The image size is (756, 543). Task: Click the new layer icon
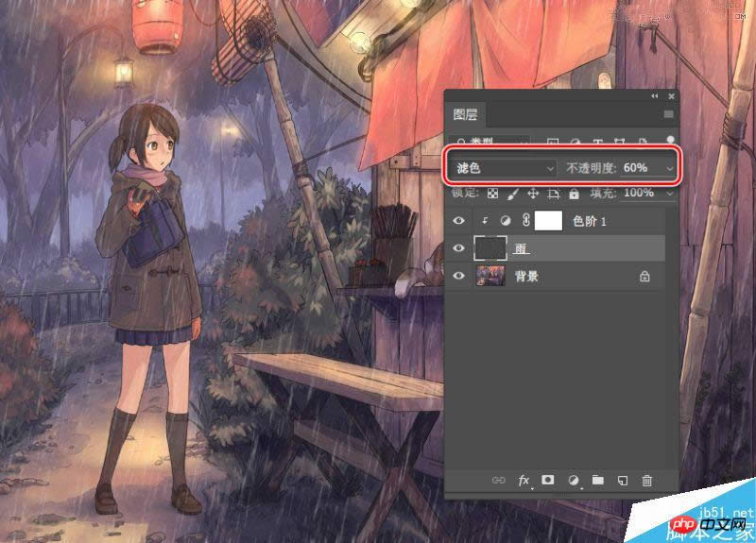pos(622,481)
